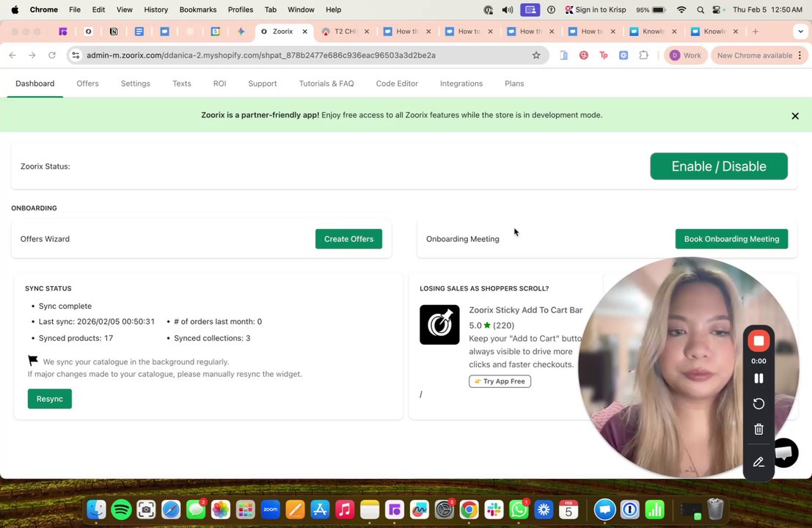This screenshot has width=812, height=528.
Task: Open Photos app from the dock
Action: click(x=221, y=510)
